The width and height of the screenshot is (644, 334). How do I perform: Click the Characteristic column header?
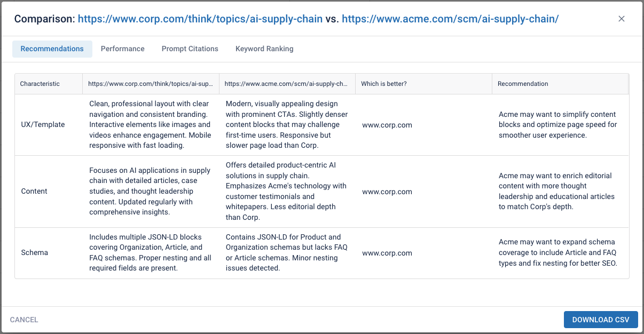[40, 84]
